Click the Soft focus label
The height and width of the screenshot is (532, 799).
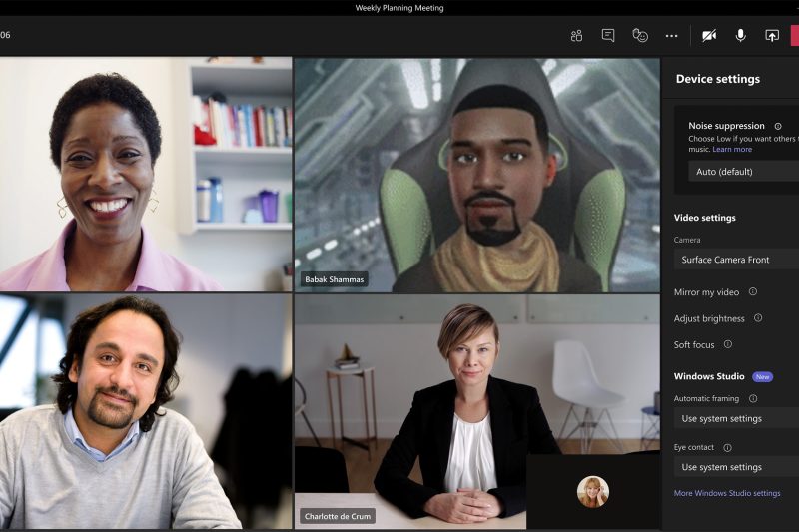tap(694, 345)
